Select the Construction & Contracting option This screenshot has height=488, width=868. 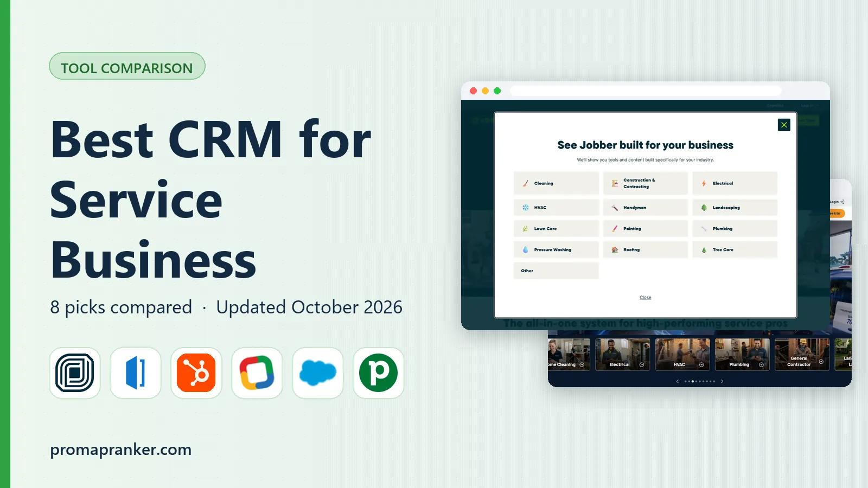[x=646, y=183]
